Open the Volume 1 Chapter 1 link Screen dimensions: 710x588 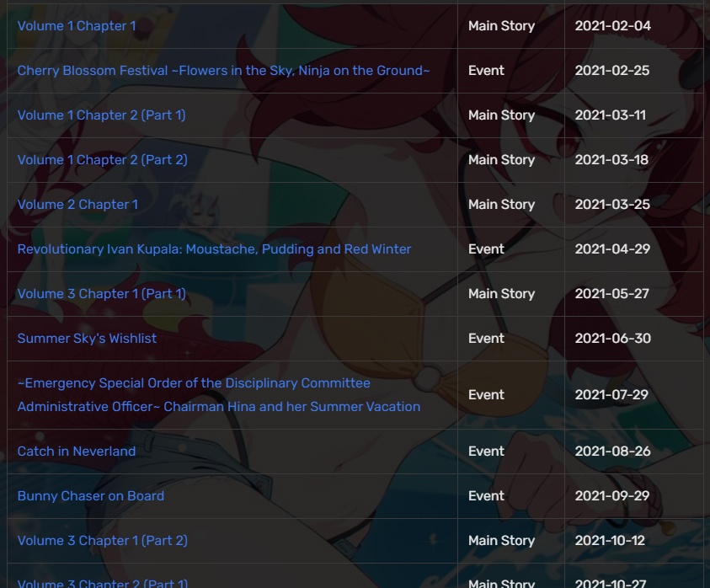coord(77,26)
